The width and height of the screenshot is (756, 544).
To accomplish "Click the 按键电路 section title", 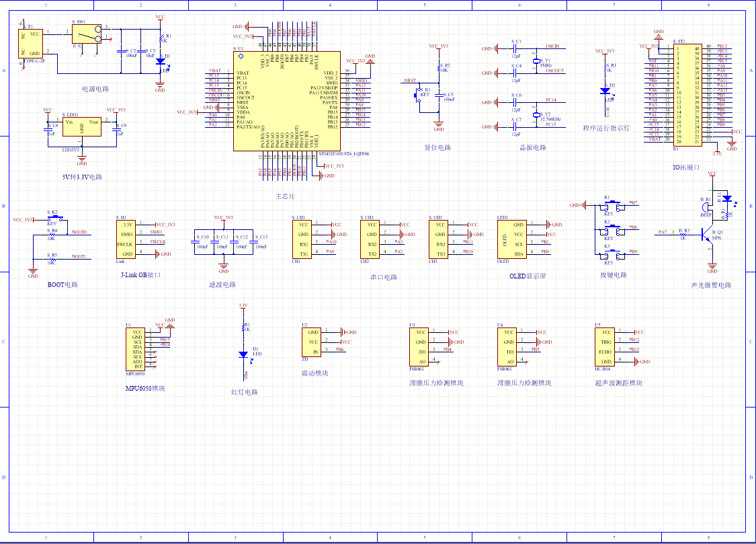I will (614, 275).
